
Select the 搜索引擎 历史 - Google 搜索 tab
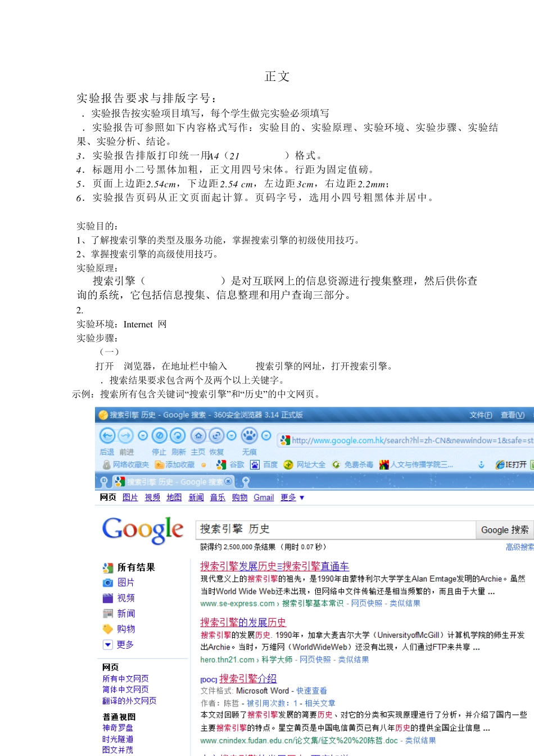click(x=173, y=481)
